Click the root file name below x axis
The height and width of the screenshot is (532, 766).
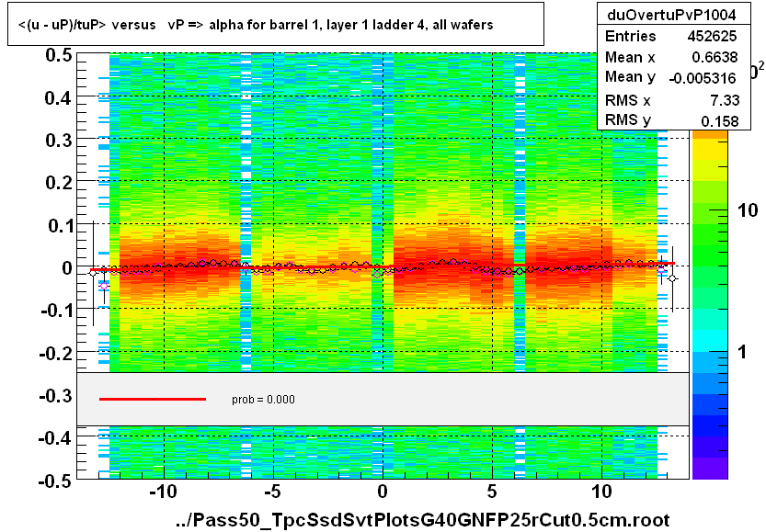(423, 520)
